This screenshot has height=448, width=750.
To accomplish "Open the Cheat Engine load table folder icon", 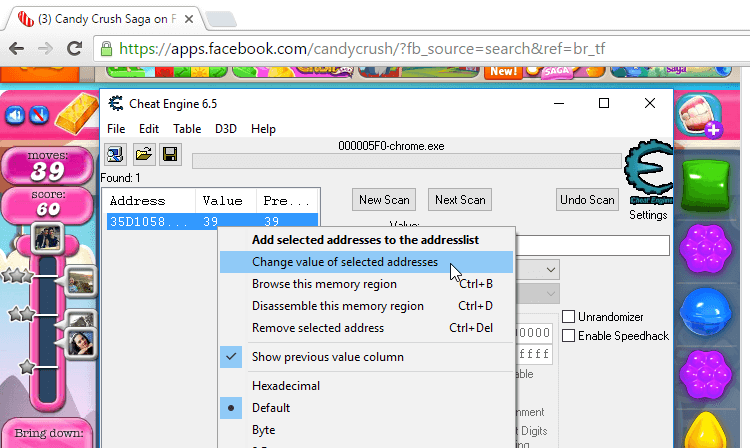I will click(143, 154).
